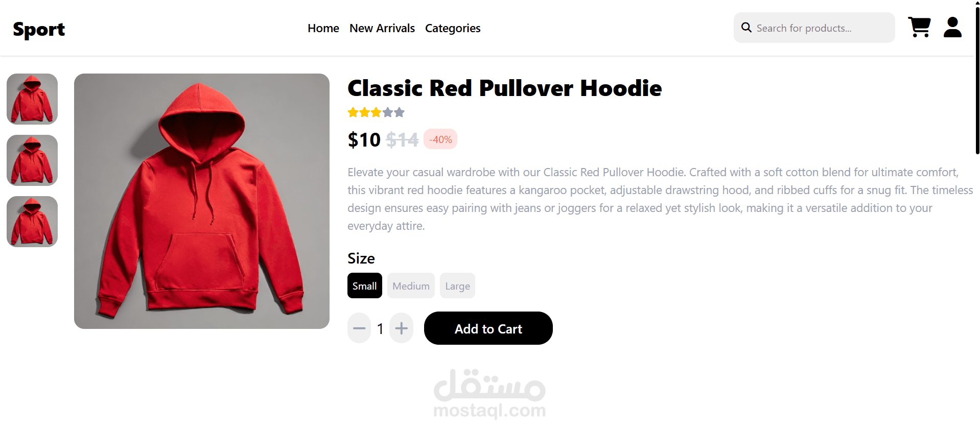The image size is (980, 429).
Task: Select the third hoodie thumbnail
Action: point(32,222)
